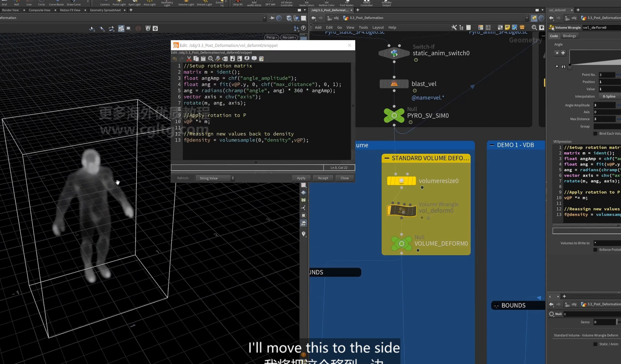Open the Persp view dropdown
Image resolution: width=621 pixels, height=364 pixels.
[x=272, y=37]
